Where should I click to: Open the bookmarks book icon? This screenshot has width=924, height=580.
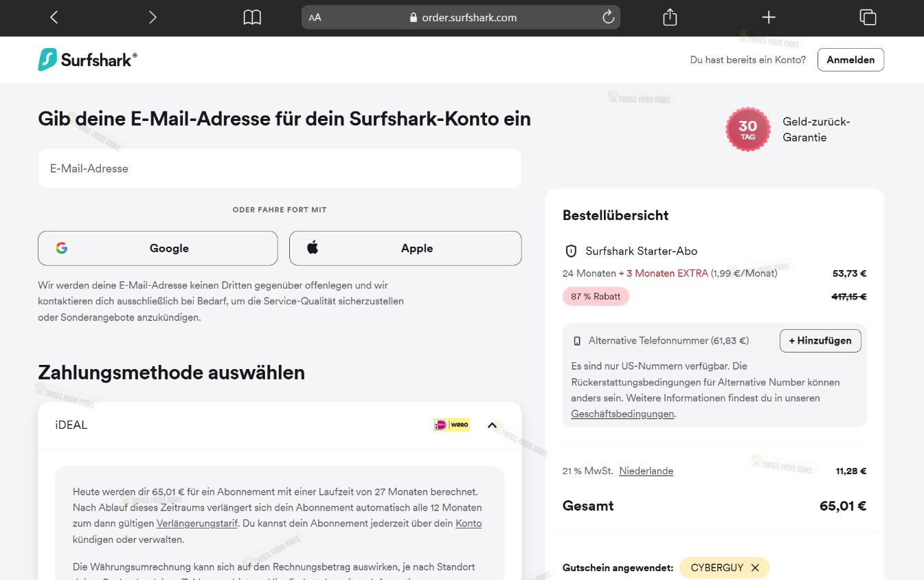pos(252,17)
